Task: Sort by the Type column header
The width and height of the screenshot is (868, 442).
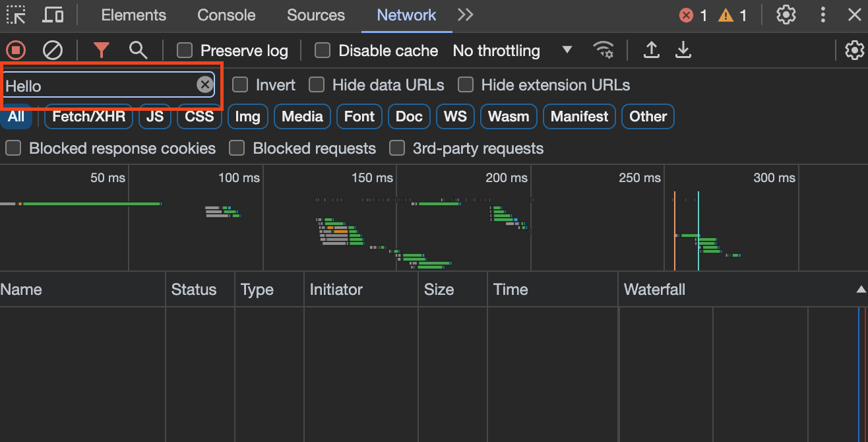Action: point(269,290)
